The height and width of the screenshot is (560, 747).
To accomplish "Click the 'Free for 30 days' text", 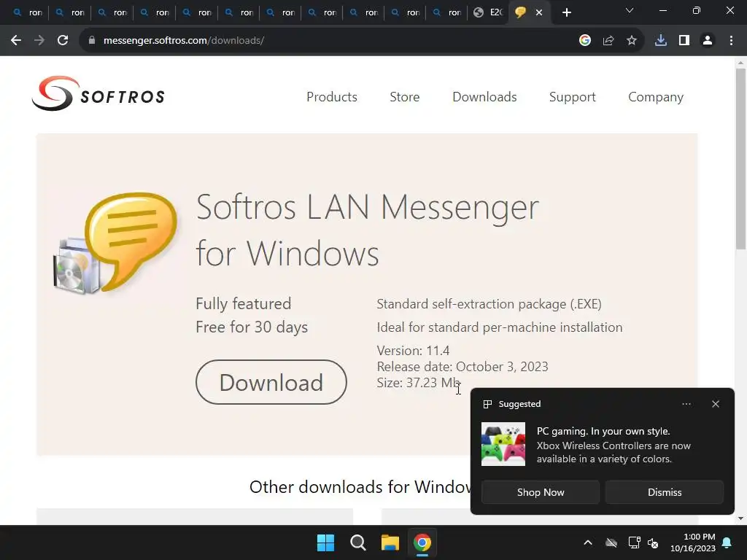I will pos(252,327).
